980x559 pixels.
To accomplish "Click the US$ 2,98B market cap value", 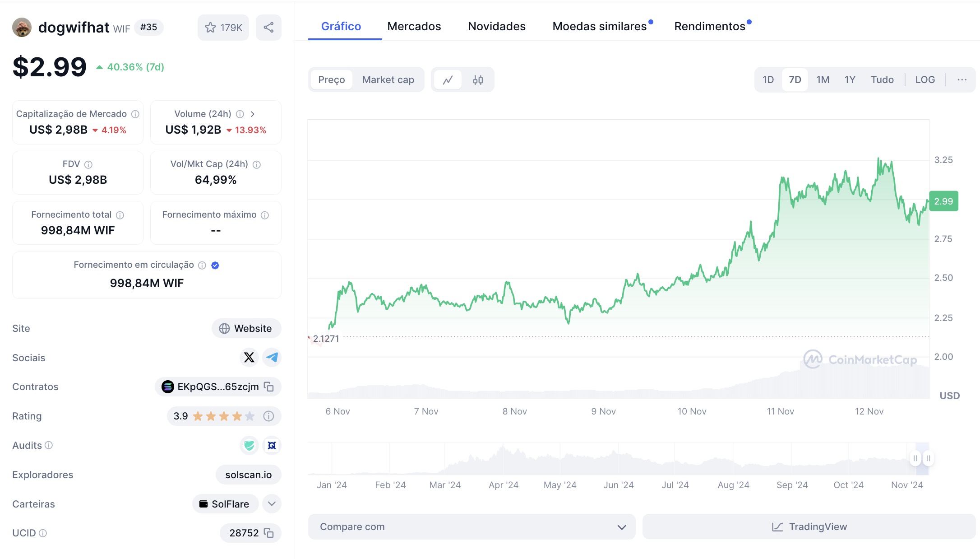I will (58, 130).
